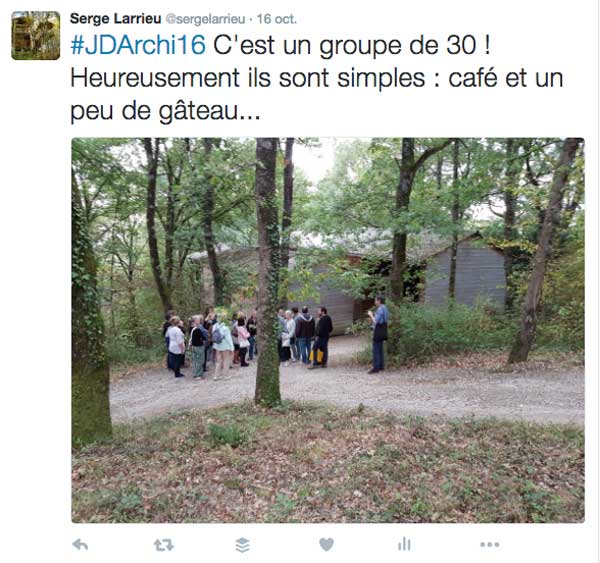
Task: Click the stacked layers Buffer icon
Action: click(x=243, y=545)
